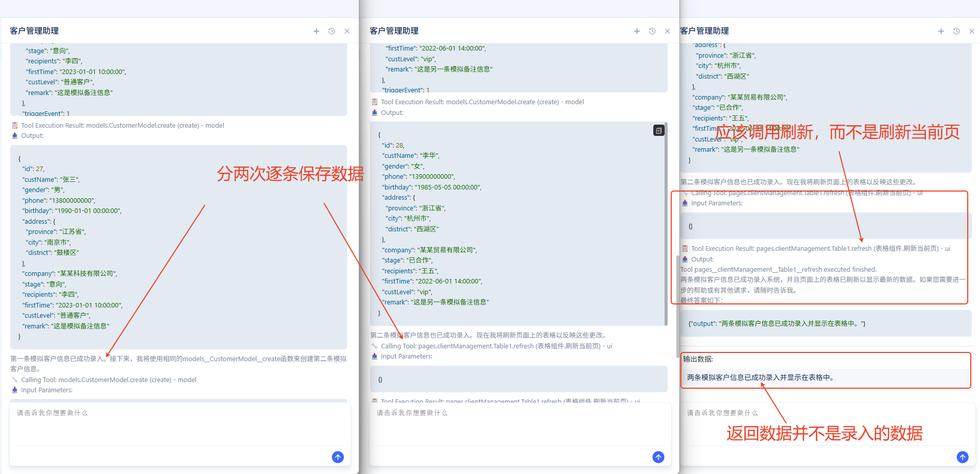Open chat history in the right panel
Viewport: 980px width, 474px height.
click(957, 31)
